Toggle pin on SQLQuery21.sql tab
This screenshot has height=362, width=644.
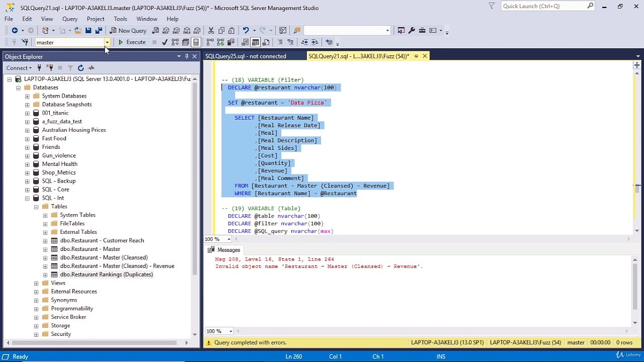(416, 56)
